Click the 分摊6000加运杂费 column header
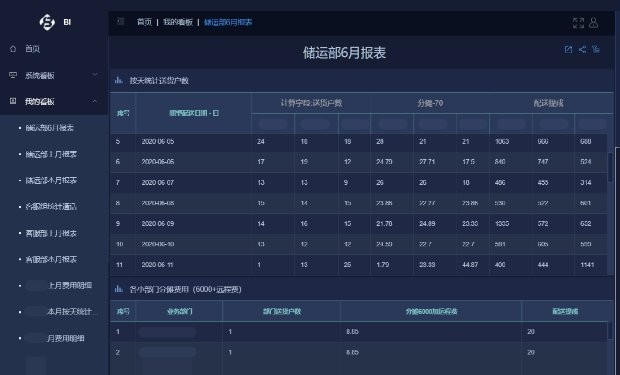This screenshot has height=375, width=620. [431, 311]
